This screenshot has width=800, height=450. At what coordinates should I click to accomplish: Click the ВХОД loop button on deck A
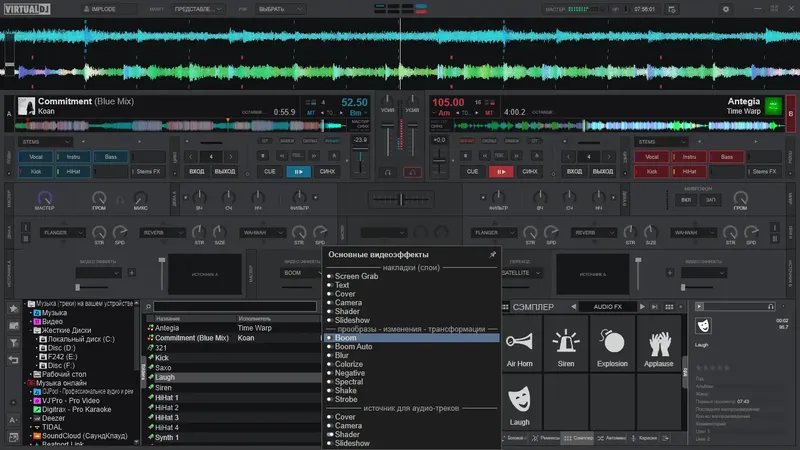coord(196,171)
